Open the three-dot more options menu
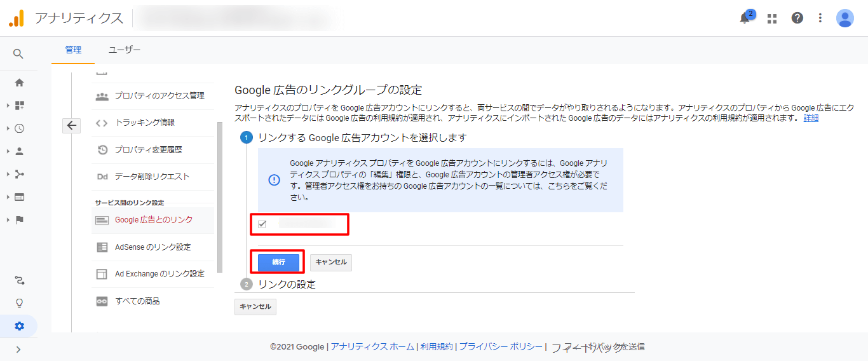 click(x=820, y=18)
